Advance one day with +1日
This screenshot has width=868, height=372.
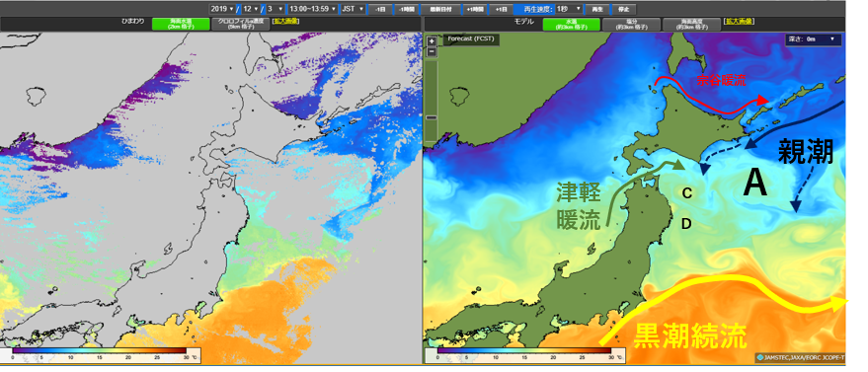pyautogui.click(x=501, y=10)
